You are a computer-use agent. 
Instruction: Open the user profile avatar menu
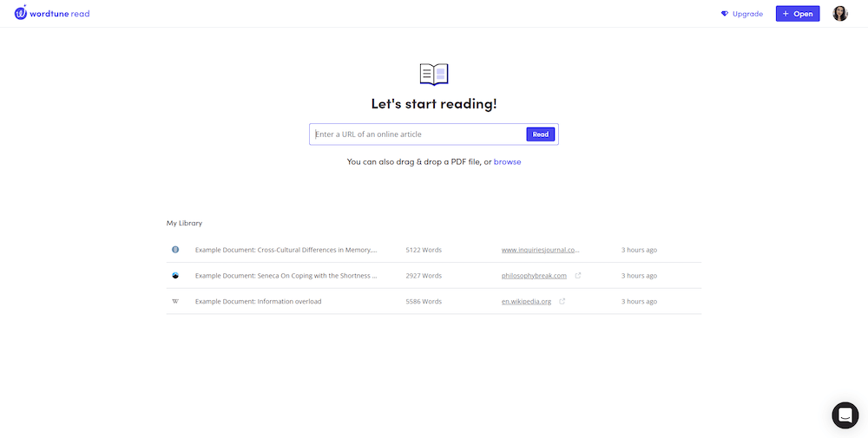click(839, 14)
